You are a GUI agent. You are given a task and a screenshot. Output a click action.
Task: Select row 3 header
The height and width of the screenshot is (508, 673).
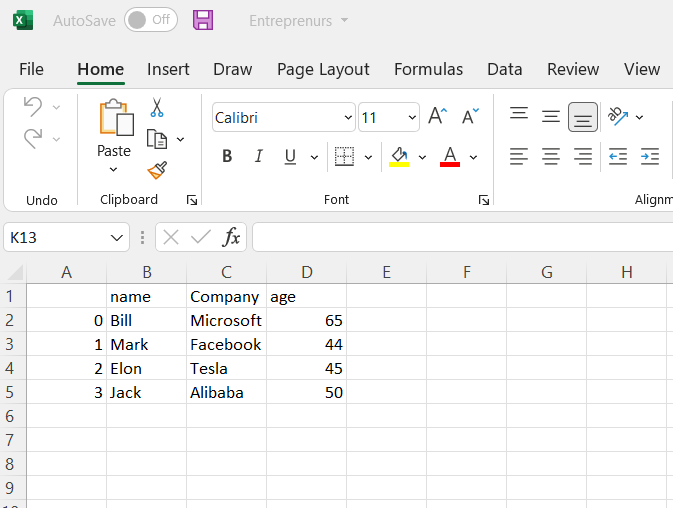[12, 344]
